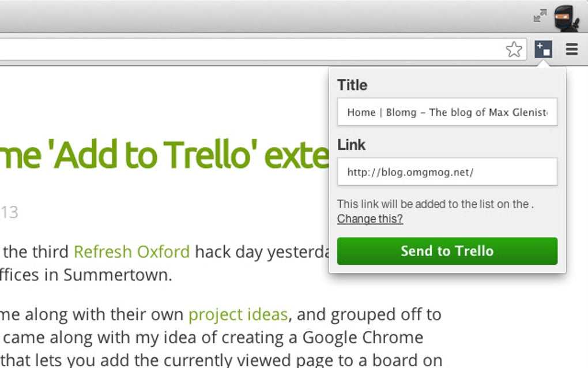
Task: Click the window resize arrows icon
Action: pos(539,17)
